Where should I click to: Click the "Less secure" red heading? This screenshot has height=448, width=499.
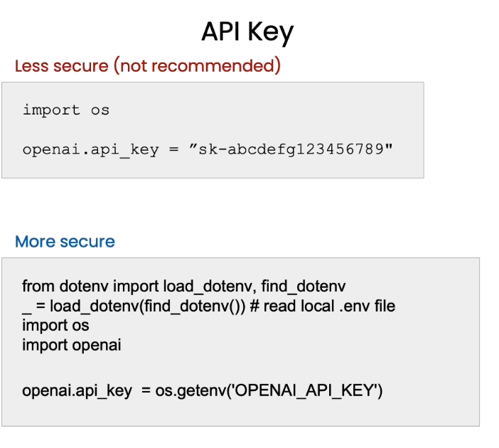click(61, 66)
